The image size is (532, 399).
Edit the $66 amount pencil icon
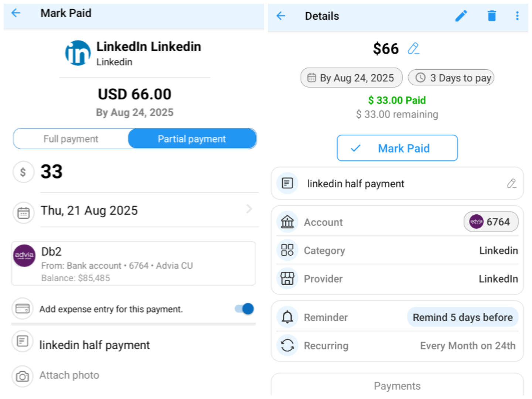[413, 48]
